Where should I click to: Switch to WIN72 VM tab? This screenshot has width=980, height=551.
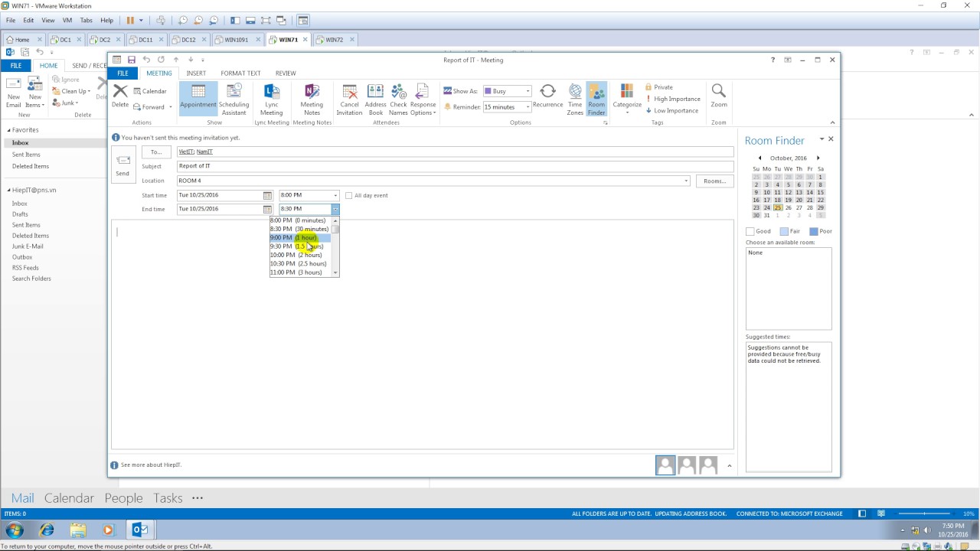pyautogui.click(x=335, y=40)
